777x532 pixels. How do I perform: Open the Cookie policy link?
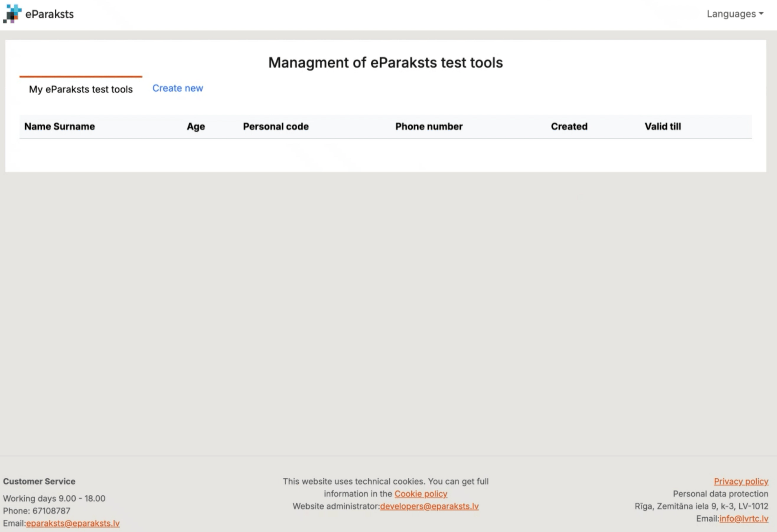tap(421, 494)
